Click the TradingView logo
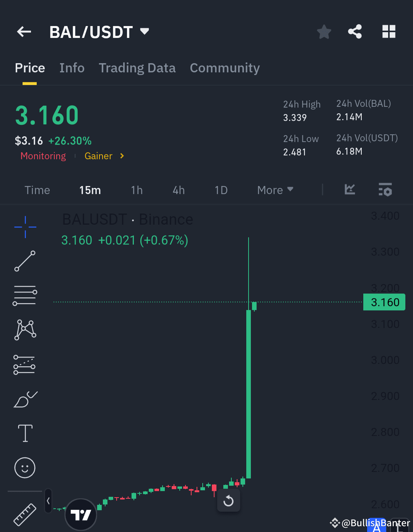This screenshot has width=413, height=532. tap(81, 514)
